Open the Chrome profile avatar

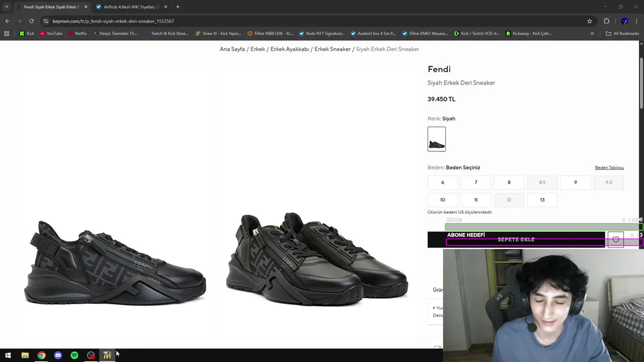(624, 21)
